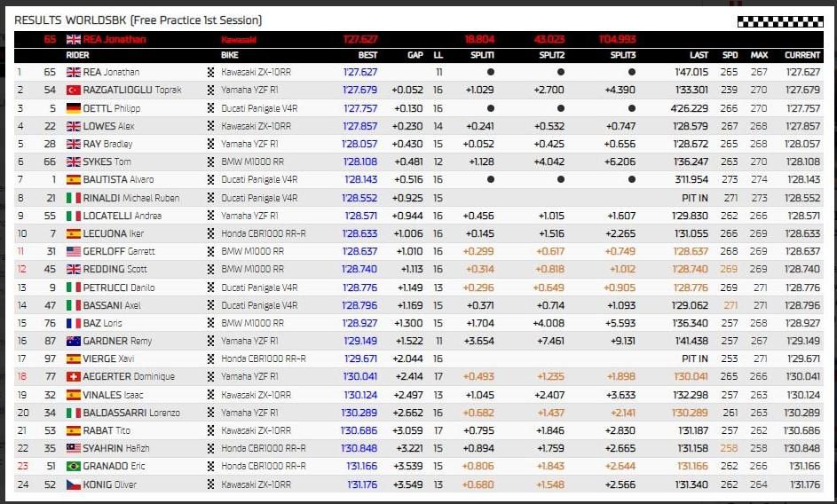Click the Czech flag next to KONIG Oliver
Screen dimensions: 837x504
pyautogui.click(x=74, y=484)
